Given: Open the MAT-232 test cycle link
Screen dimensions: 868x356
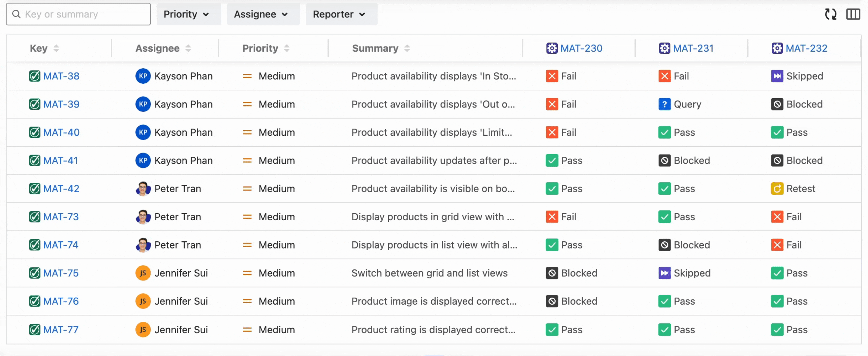Looking at the screenshot, I should [806, 48].
